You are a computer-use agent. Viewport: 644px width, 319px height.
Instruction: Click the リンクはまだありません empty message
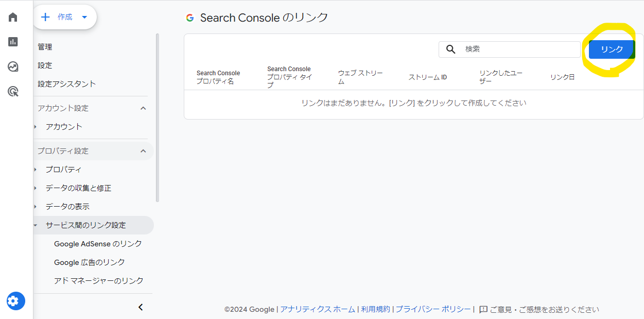[x=414, y=103]
